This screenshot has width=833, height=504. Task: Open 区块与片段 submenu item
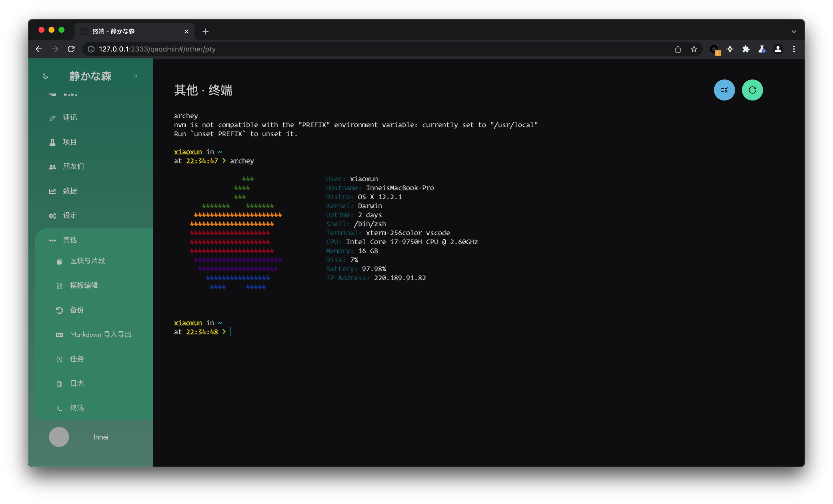[x=87, y=261]
